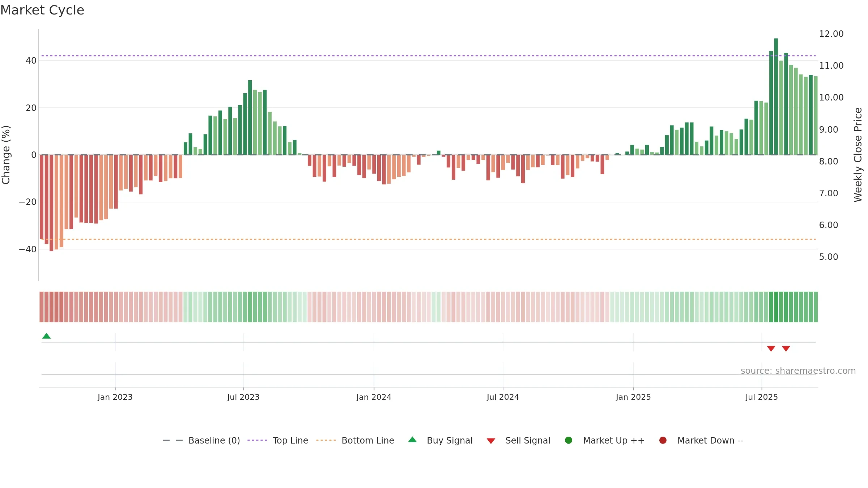The width and height of the screenshot is (868, 488).
Task: Click the 20 change axis label
Action: pos(31,108)
